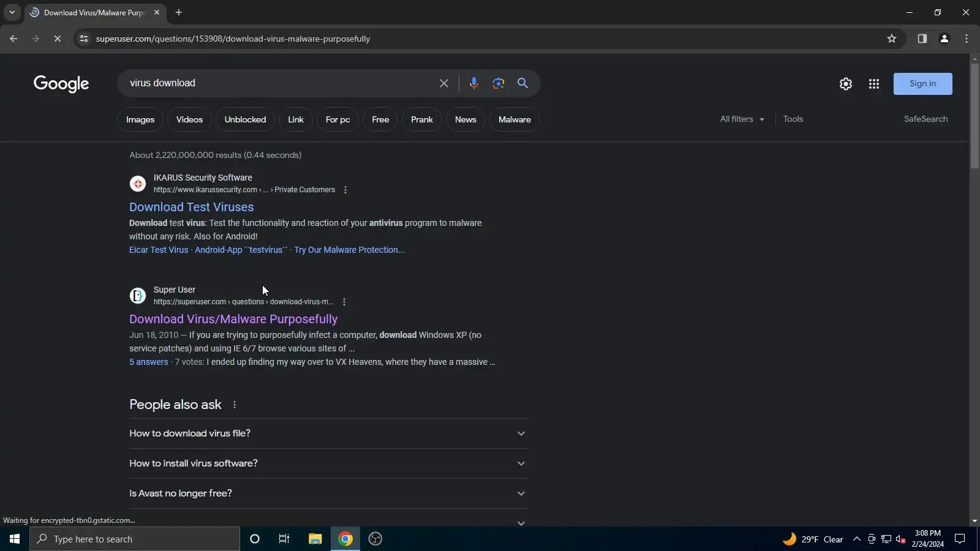Open the tab search dropdown arrow
This screenshot has width=980, height=551.
pyautogui.click(x=12, y=12)
